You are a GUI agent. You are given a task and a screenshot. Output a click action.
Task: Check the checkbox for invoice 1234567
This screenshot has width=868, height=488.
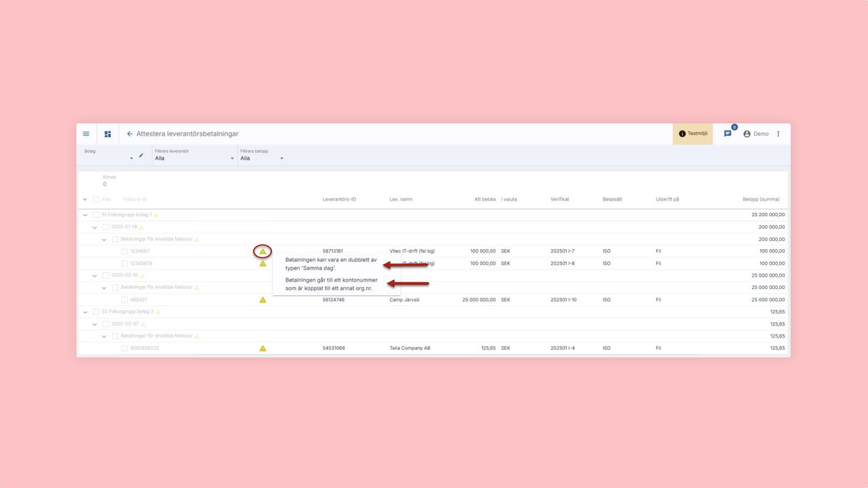[x=124, y=251]
